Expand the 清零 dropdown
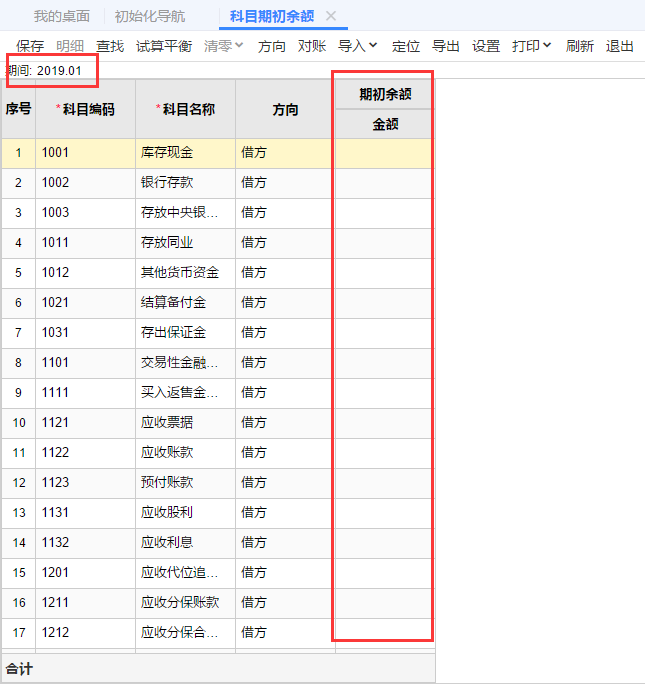Viewport: 645px width, 686px height. tap(224, 46)
